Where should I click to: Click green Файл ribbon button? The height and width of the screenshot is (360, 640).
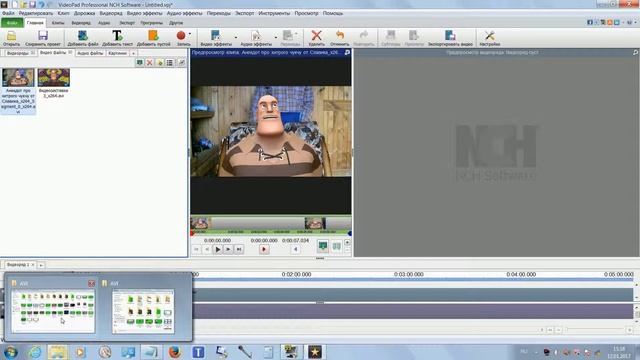point(12,23)
